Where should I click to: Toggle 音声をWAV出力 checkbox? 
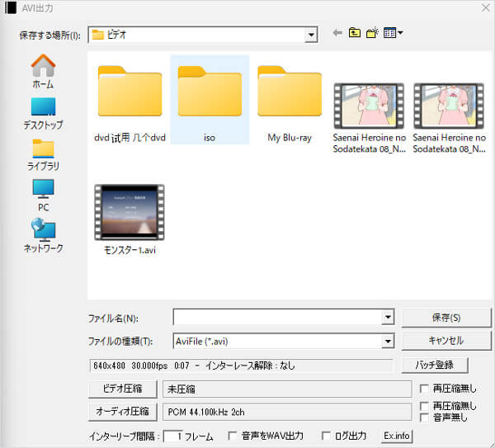[233, 436]
